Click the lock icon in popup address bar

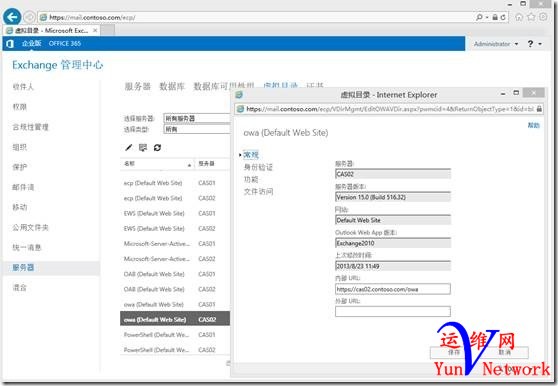(539, 109)
